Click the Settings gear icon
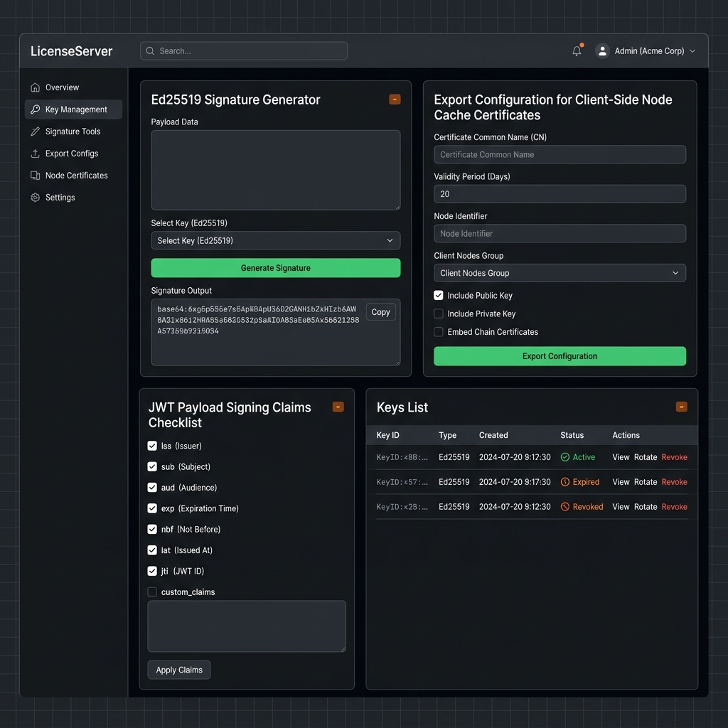This screenshot has height=728, width=728. (36, 198)
